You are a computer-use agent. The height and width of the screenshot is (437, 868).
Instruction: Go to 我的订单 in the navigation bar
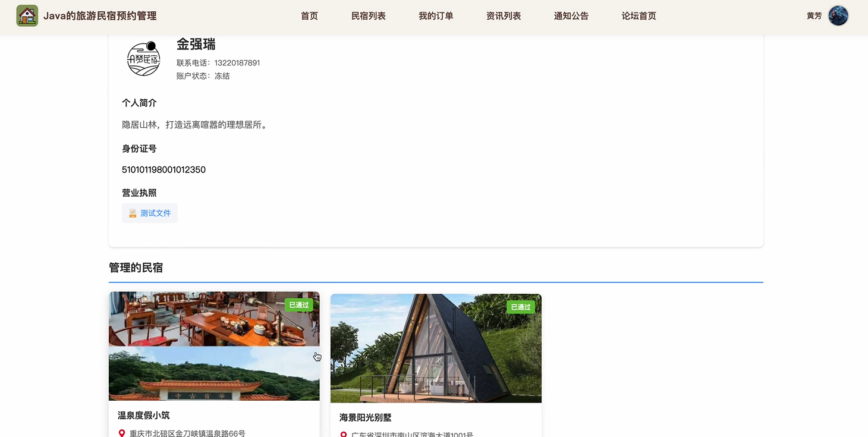coord(435,15)
